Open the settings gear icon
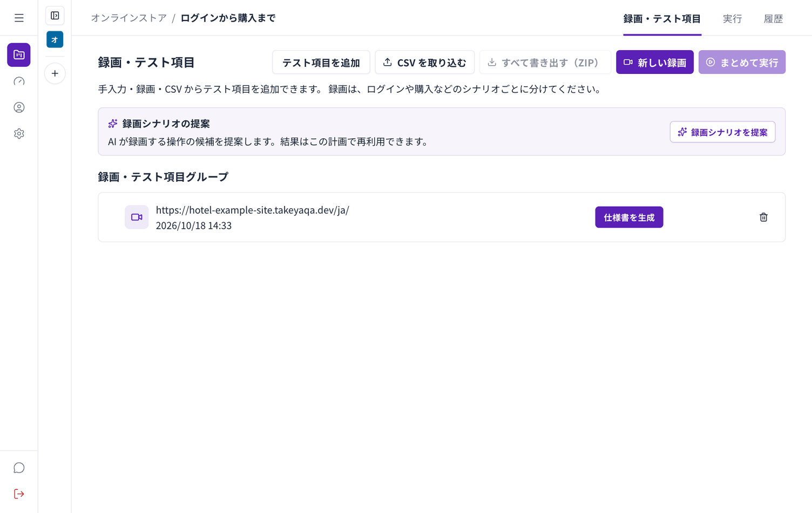This screenshot has height=513, width=812. (19, 134)
